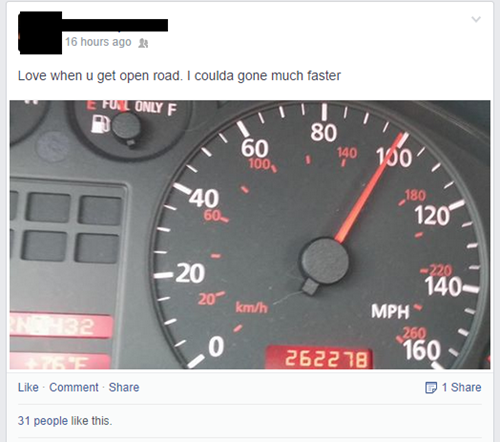Click the blacked-out profile picture

(x=40, y=33)
